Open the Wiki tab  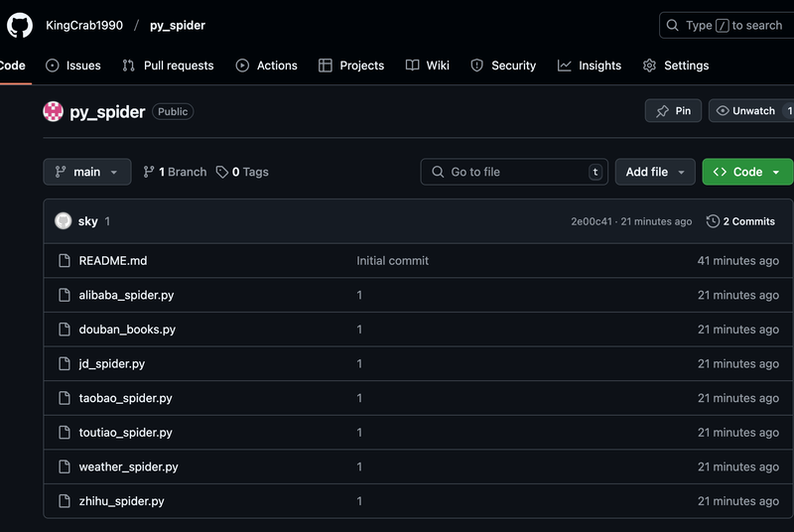[428, 66]
